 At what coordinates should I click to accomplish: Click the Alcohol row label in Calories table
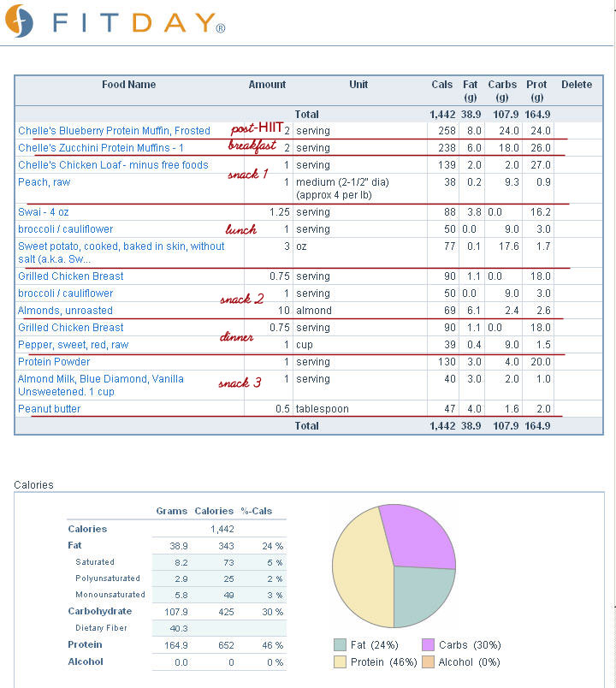85,661
